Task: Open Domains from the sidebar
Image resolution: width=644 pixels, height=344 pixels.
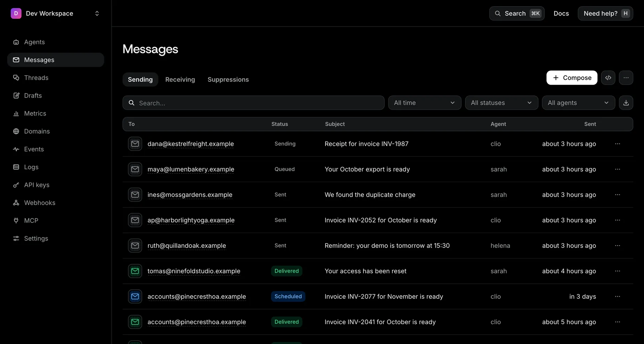Action: point(55,131)
